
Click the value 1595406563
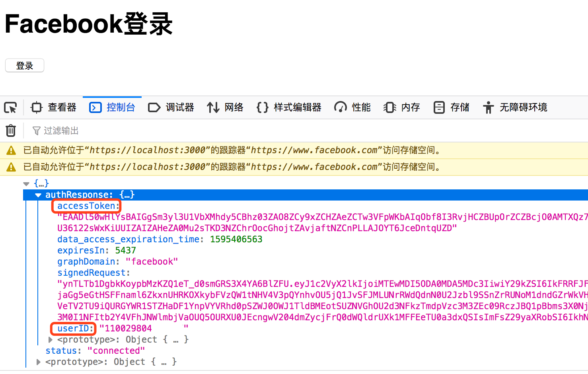pos(236,240)
